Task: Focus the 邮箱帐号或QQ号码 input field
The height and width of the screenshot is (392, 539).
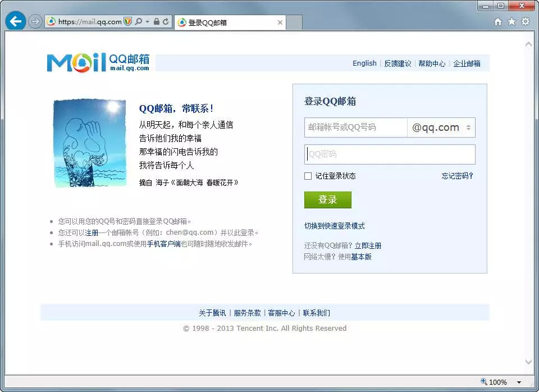Action: pos(356,127)
